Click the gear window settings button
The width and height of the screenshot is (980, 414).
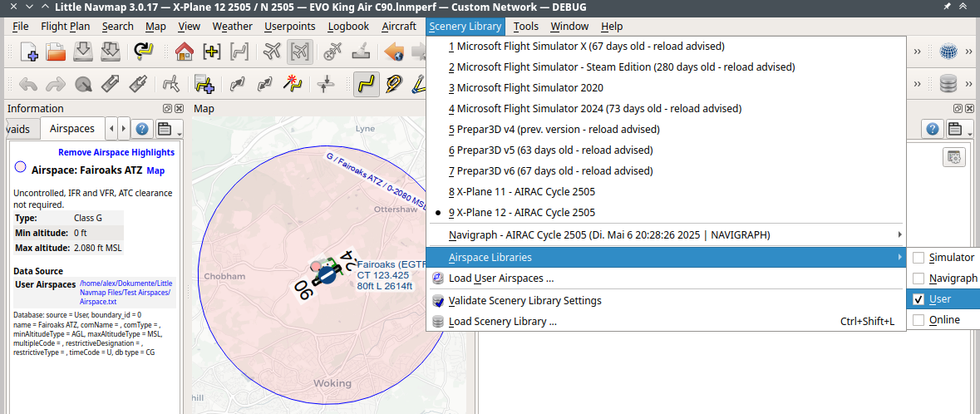coord(953,158)
